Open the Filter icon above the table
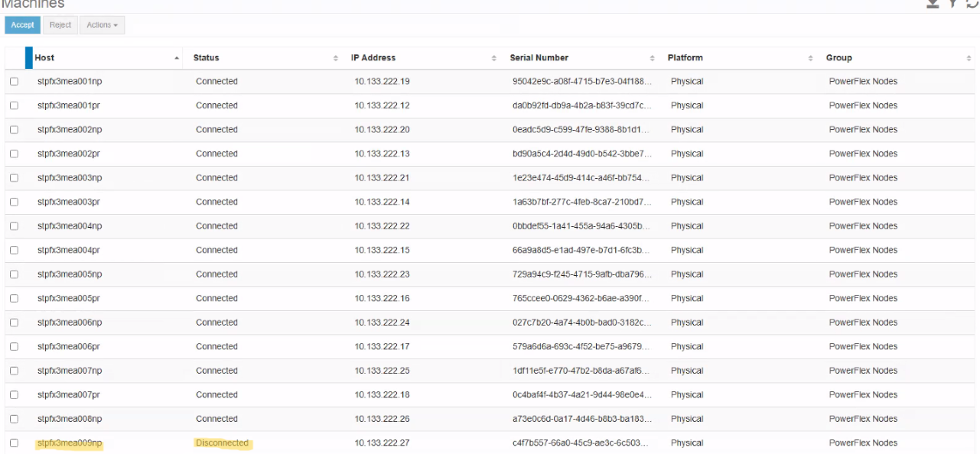The width and height of the screenshot is (980, 454). (x=952, y=4)
